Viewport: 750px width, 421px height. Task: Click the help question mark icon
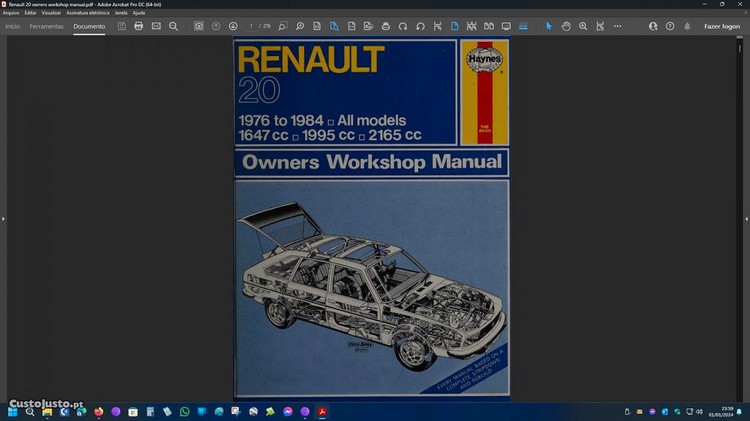tap(670, 26)
